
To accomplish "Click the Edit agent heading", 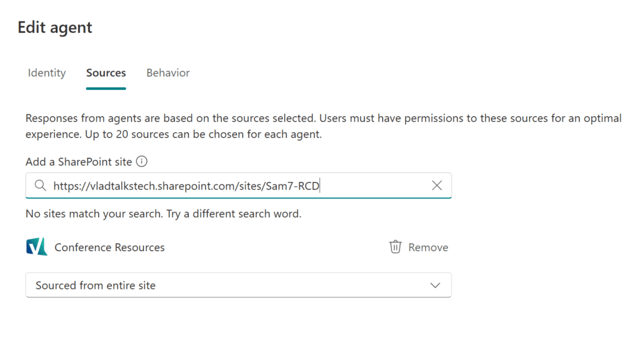I will 55,28.
